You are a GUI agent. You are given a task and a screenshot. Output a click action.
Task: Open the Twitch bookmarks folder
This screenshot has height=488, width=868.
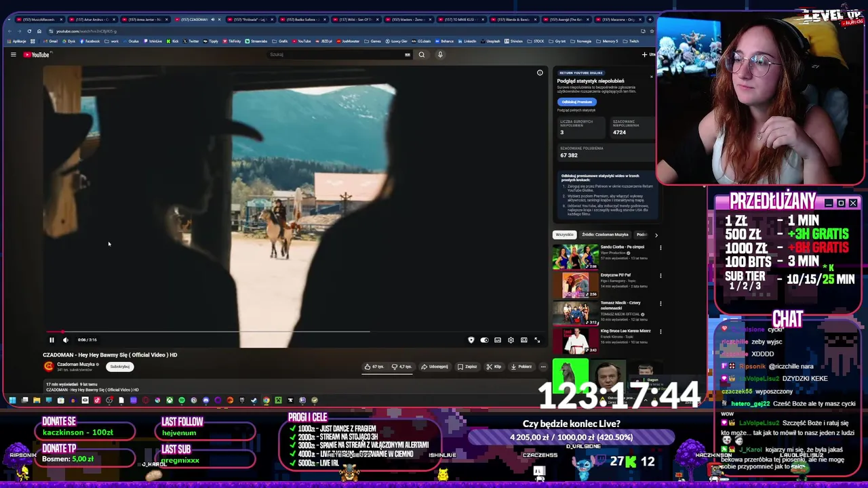pos(631,41)
